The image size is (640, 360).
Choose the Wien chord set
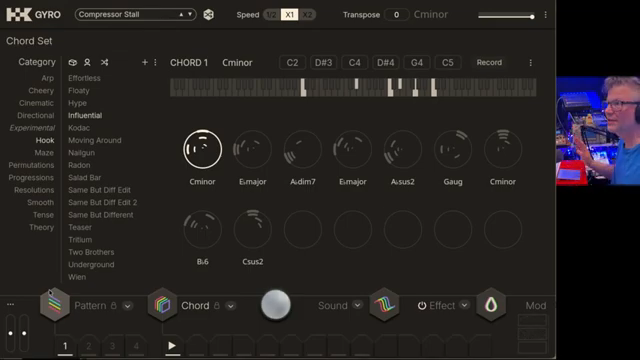click(x=77, y=277)
